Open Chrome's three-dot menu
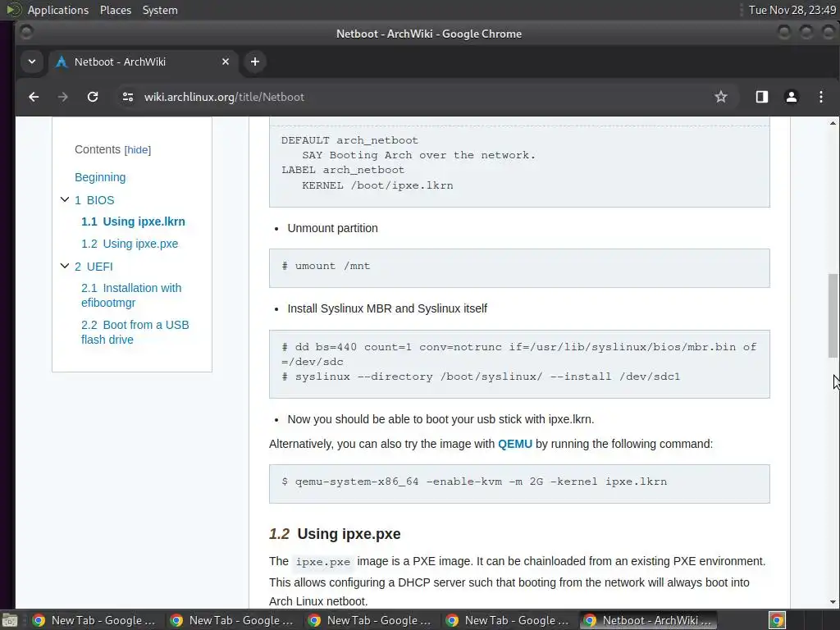The height and width of the screenshot is (630, 840). click(x=820, y=97)
